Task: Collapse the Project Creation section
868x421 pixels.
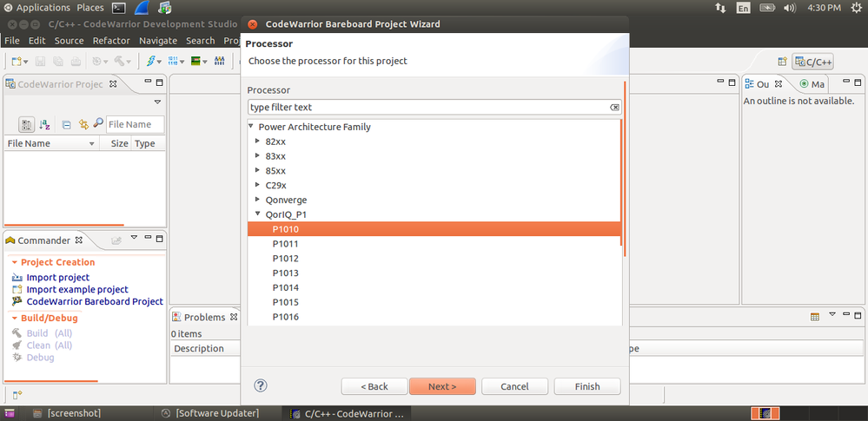Action: (x=15, y=262)
